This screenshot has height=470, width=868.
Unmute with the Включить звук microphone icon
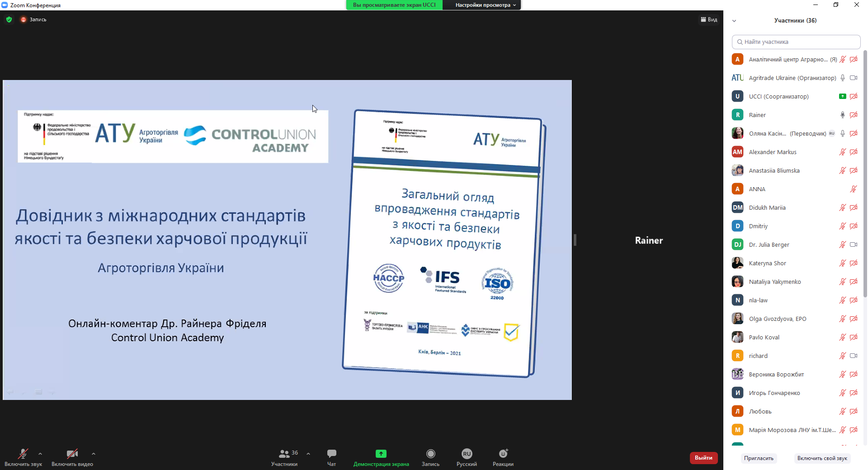[x=23, y=453]
